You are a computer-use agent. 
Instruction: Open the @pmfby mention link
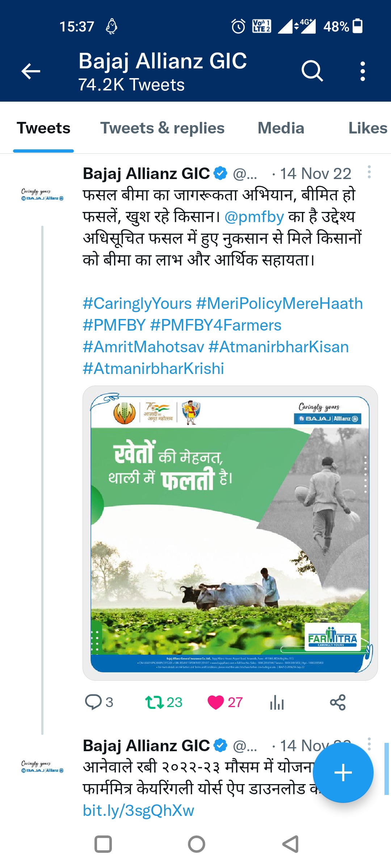(254, 217)
